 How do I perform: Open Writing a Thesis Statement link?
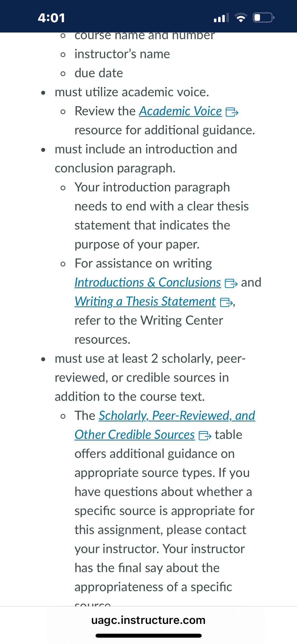point(145,302)
